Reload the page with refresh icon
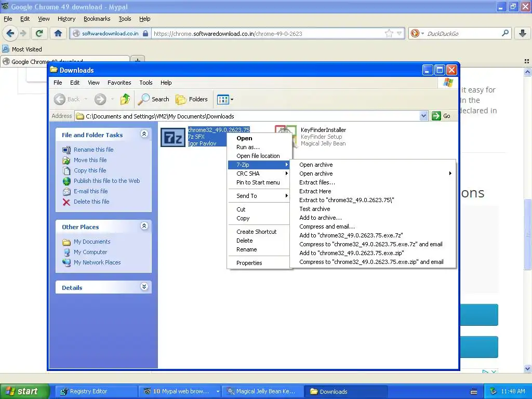 (39, 33)
